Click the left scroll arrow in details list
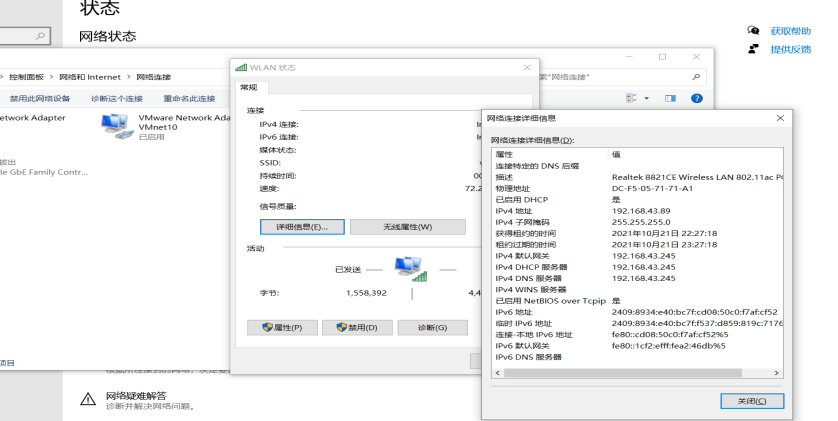 498,373
